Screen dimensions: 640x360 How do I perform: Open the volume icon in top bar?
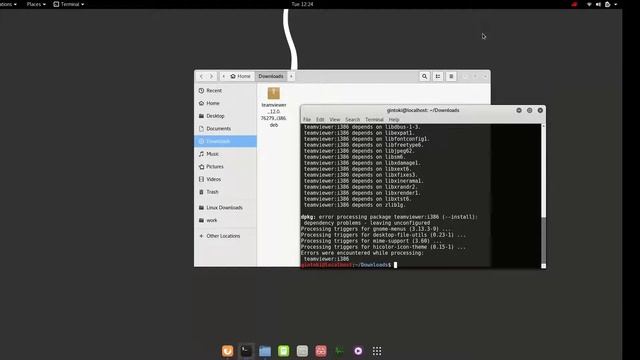598,4
